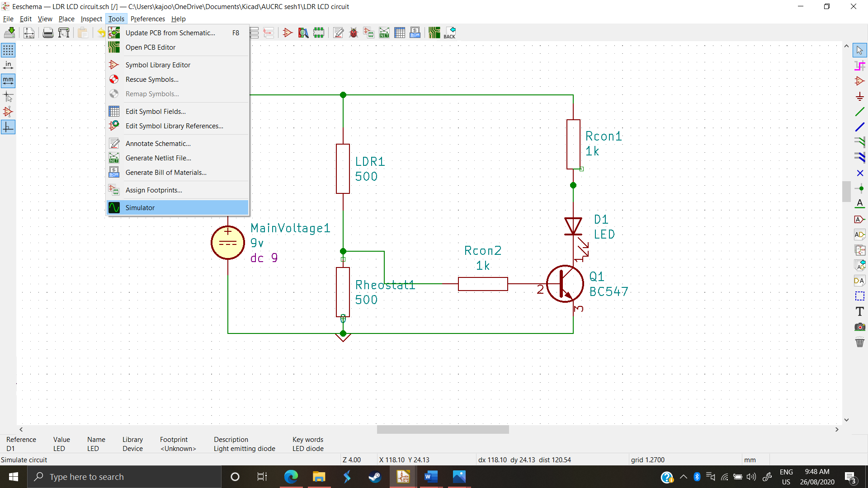Choose Edit Symbol Fields menu entry

pyautogui.click(x=178, y=111)
